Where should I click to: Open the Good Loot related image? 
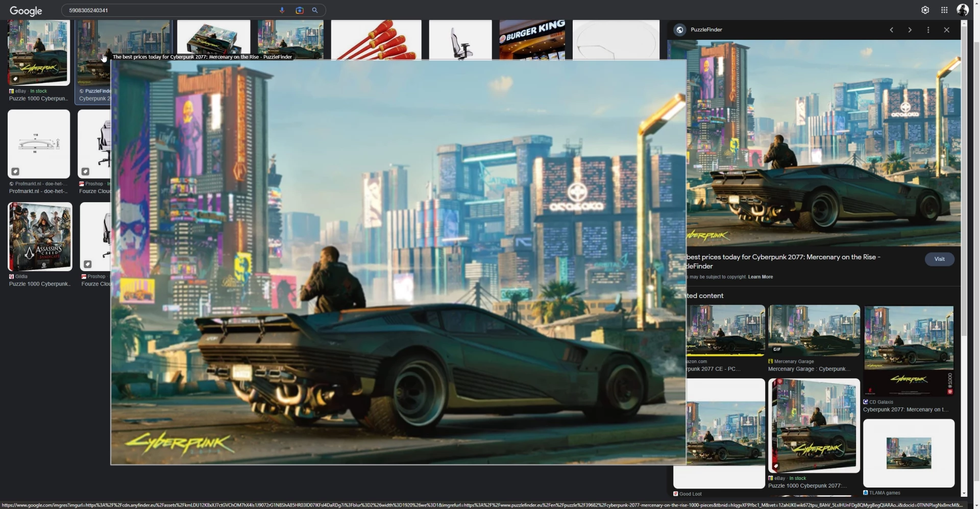[x=725, y=433]
